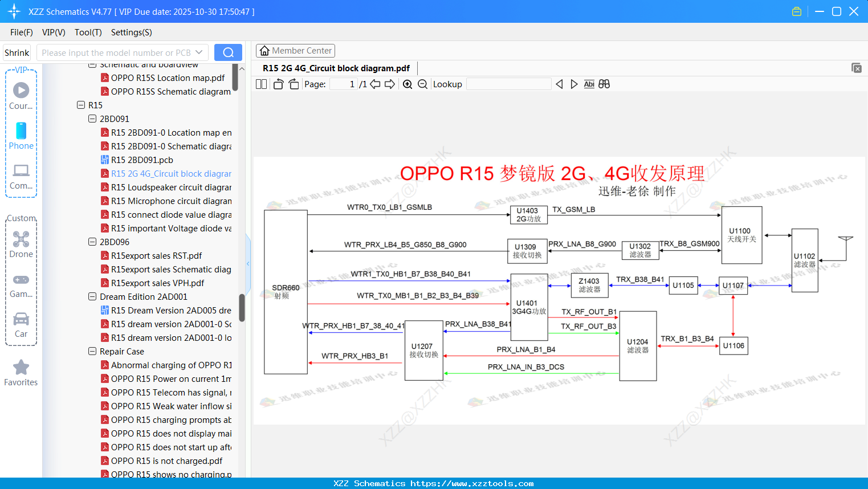Select the R15 2G 4G_Circuit block diagram tab

click(x=335, y=68)
